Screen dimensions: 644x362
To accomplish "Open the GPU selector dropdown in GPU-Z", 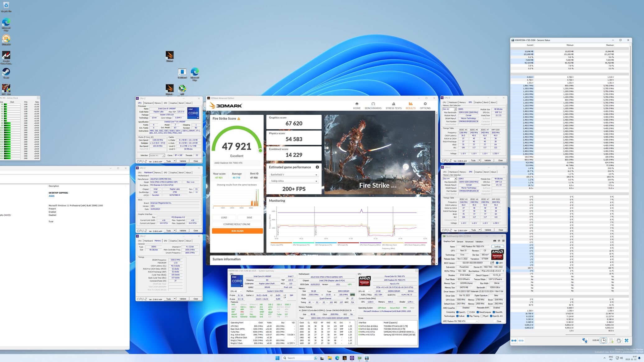I will pos(460,321).
